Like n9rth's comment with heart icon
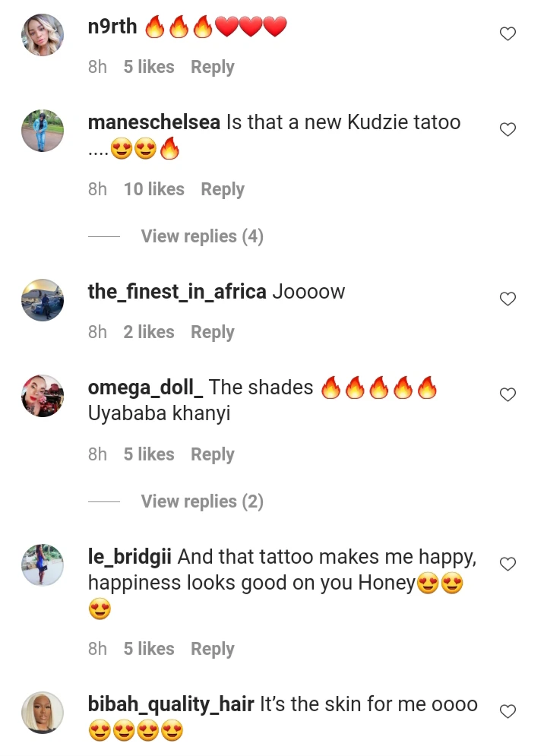 [x=507, y=33]
